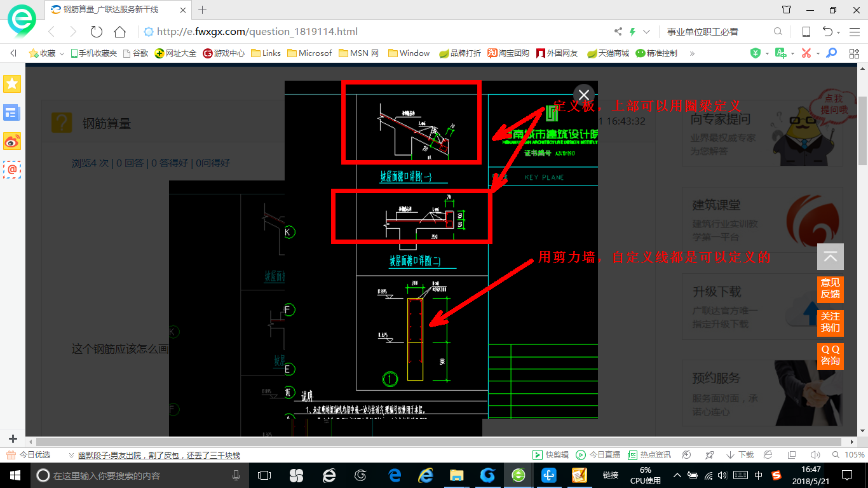Click the QQ咨询 consultation button
This screenshot has height=488, width=868.
click(830, 355)
